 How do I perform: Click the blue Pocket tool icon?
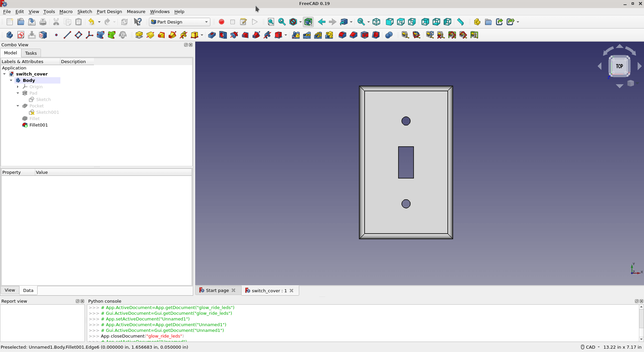(x=212, y=35)
